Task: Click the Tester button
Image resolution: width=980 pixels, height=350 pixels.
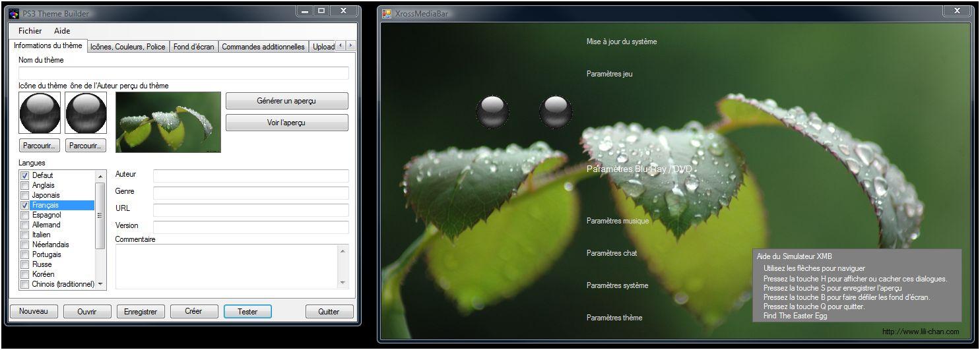Action: click(x=247, y=311)
